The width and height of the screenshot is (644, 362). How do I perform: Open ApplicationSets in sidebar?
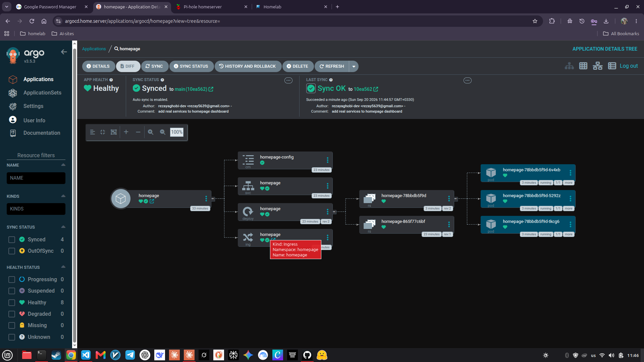pos(42,93)
